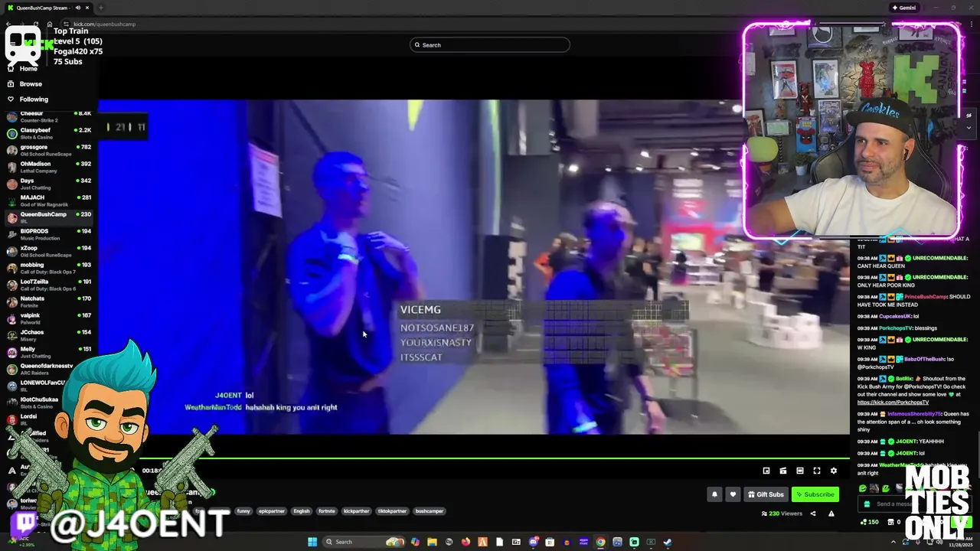
Task: Open JCchaos channel in sidebar
Action: click(48, 335)
